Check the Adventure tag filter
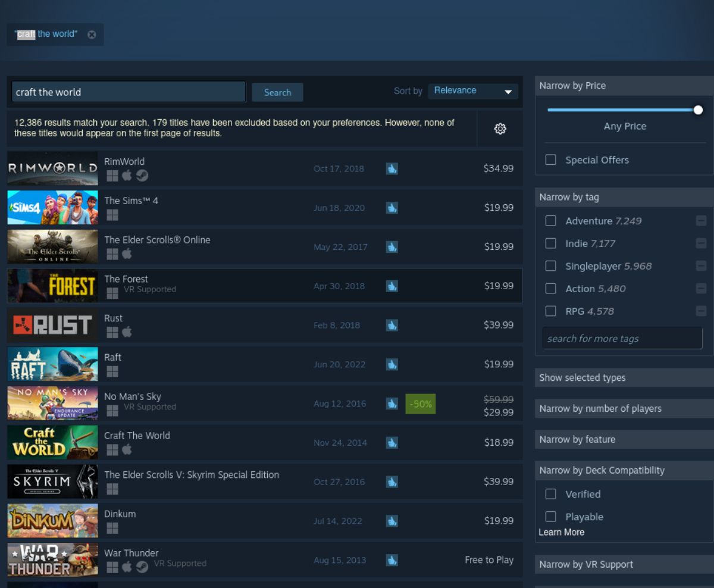The image size is (714, 588). [550, 221]
